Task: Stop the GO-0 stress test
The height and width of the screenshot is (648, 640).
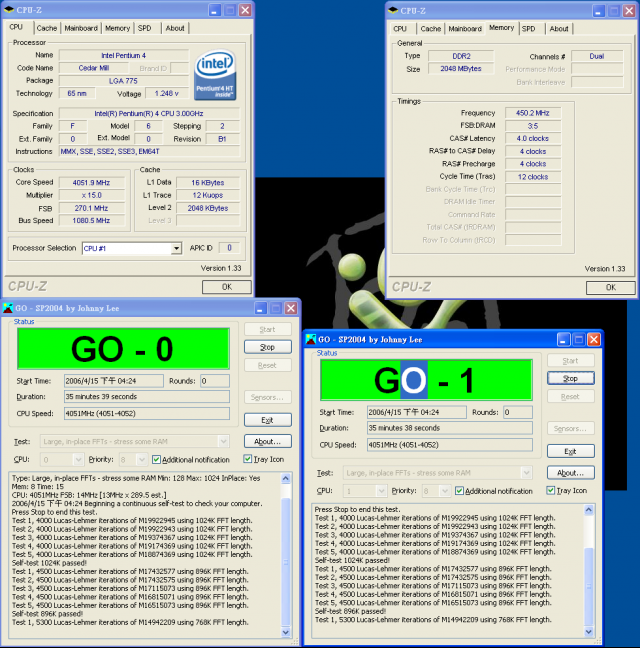Action: pyautogui.click(x=268, y=347)
